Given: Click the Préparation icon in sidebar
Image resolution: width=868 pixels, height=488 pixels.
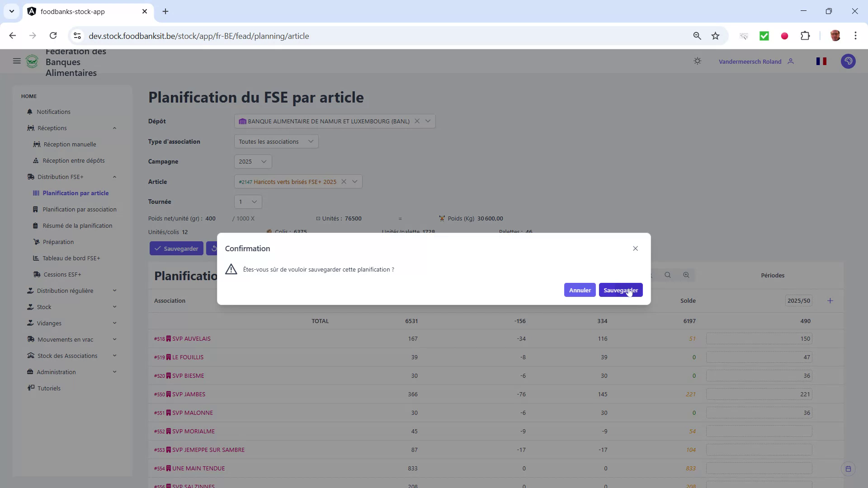Looking at the screenshot, I should pos(37,242).
